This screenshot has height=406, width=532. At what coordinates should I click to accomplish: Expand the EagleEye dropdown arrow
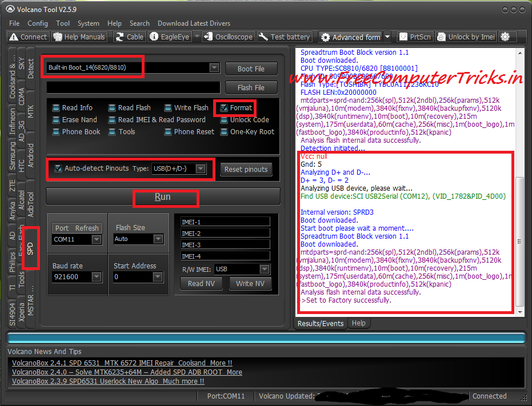197,37
